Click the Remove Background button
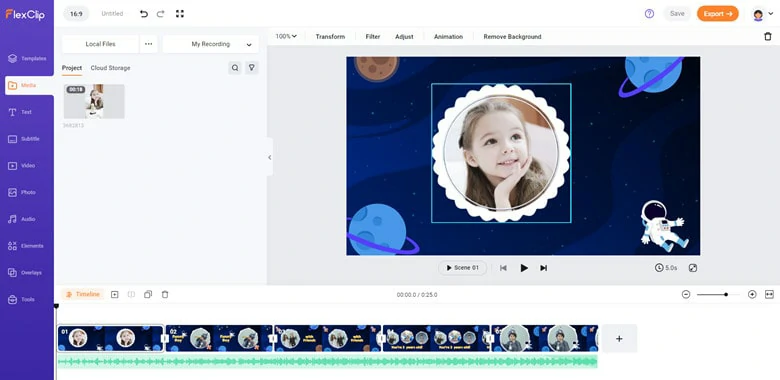The width and height of the screenshot is (780, 380). (512, 37)
